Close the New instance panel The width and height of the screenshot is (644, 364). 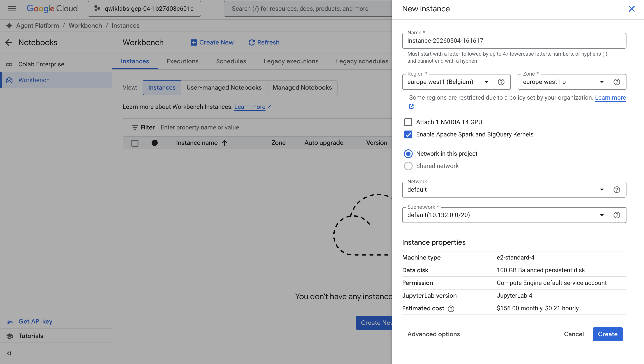coord(632,9)
